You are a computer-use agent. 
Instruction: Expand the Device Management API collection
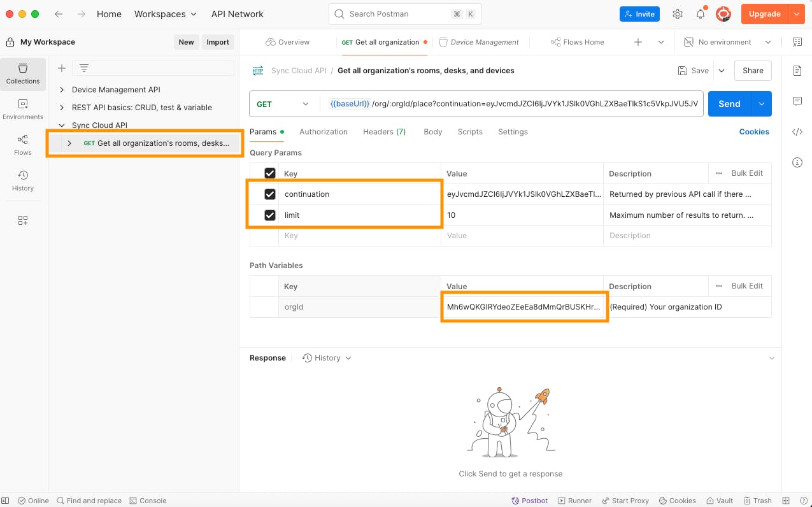(x=62, y=90)
